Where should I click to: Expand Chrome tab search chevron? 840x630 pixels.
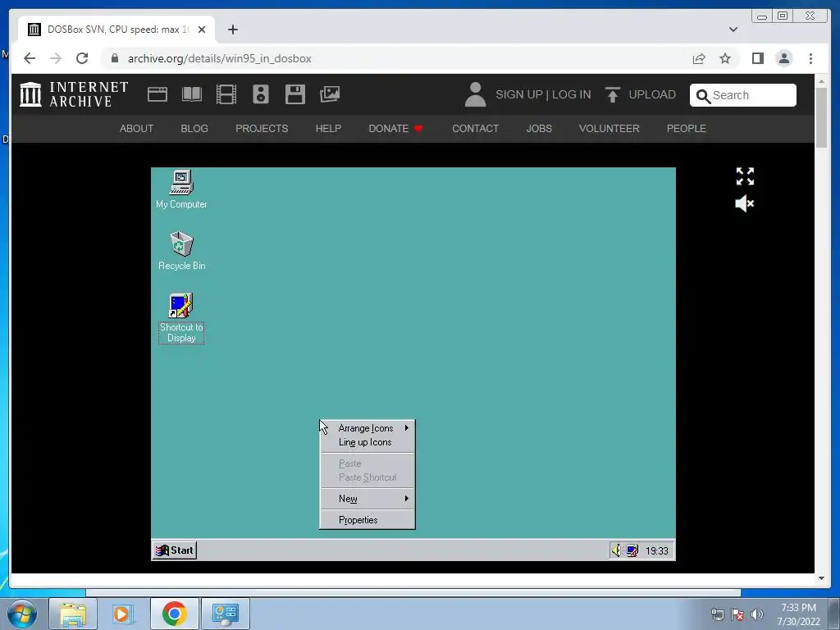733,30
